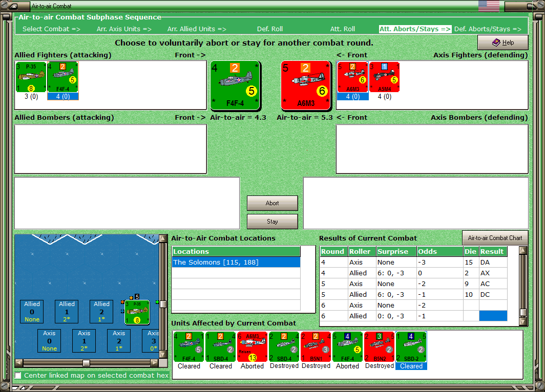
Task: Click the SBD-4 Cleared unit counter
Action: (x=221, y=347)
